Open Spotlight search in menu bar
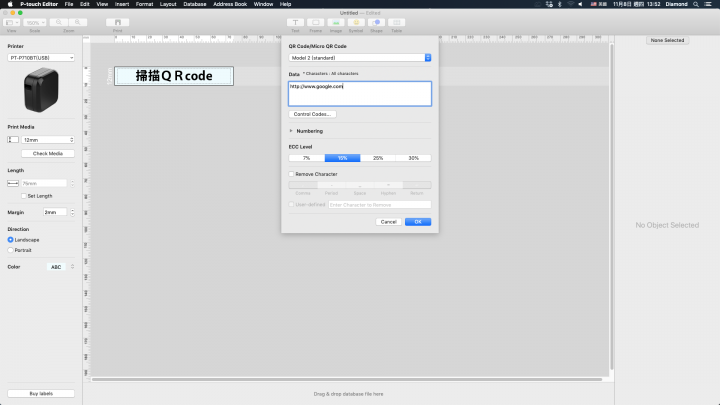 point(696,4)
